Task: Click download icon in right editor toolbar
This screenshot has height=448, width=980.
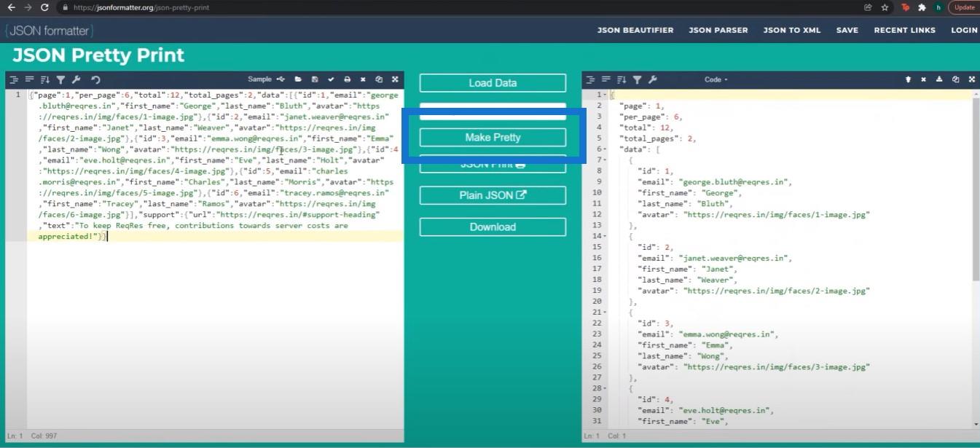Action: point(939,79)
